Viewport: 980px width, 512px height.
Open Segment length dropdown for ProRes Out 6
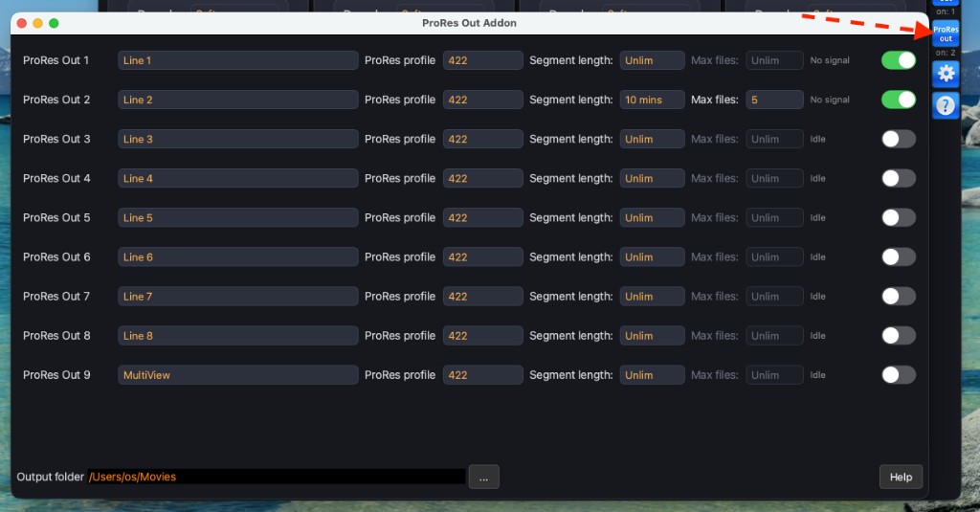click(x=652, y=256)
